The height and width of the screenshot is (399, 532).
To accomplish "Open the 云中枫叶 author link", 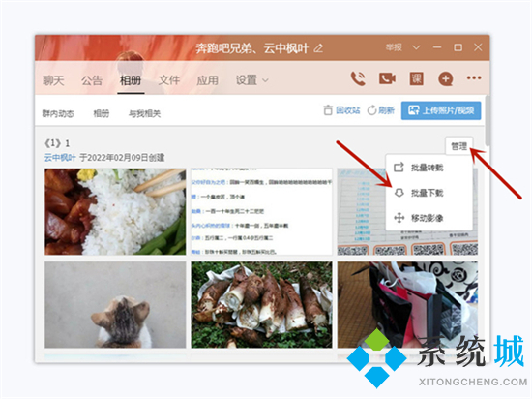I will (x=60, y=158).
